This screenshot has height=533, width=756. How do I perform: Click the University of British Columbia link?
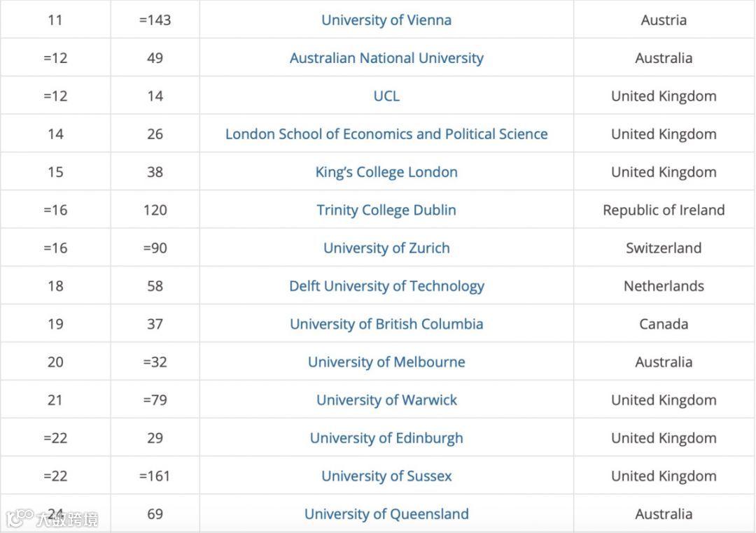click(386, 324)
